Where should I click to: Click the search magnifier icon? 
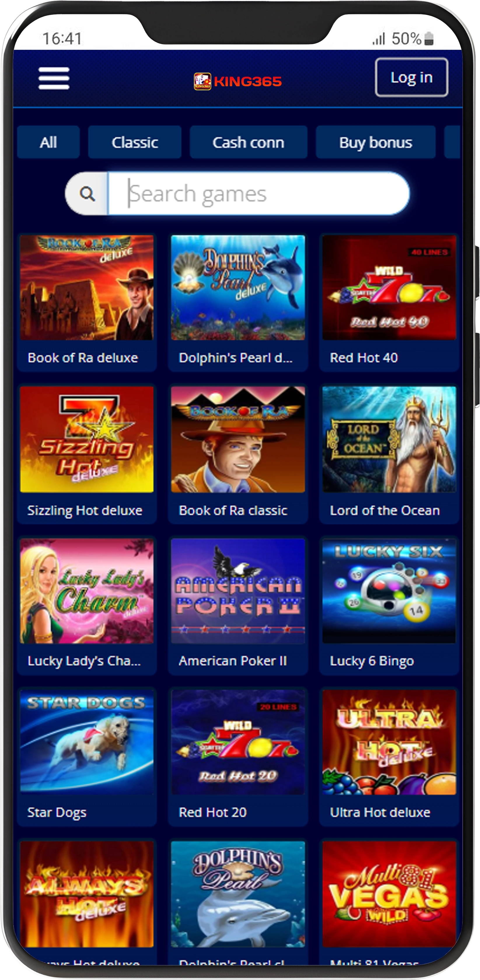pyautogui.click(x=87, y=194)
